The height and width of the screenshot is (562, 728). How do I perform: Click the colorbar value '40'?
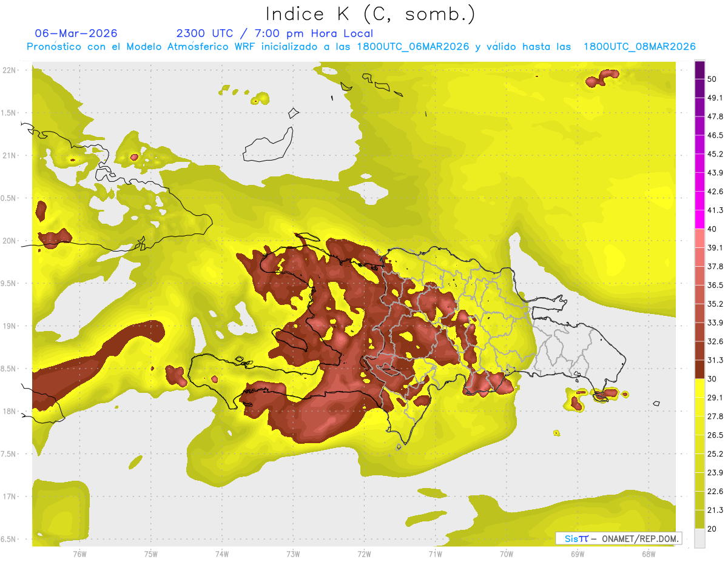713,229
